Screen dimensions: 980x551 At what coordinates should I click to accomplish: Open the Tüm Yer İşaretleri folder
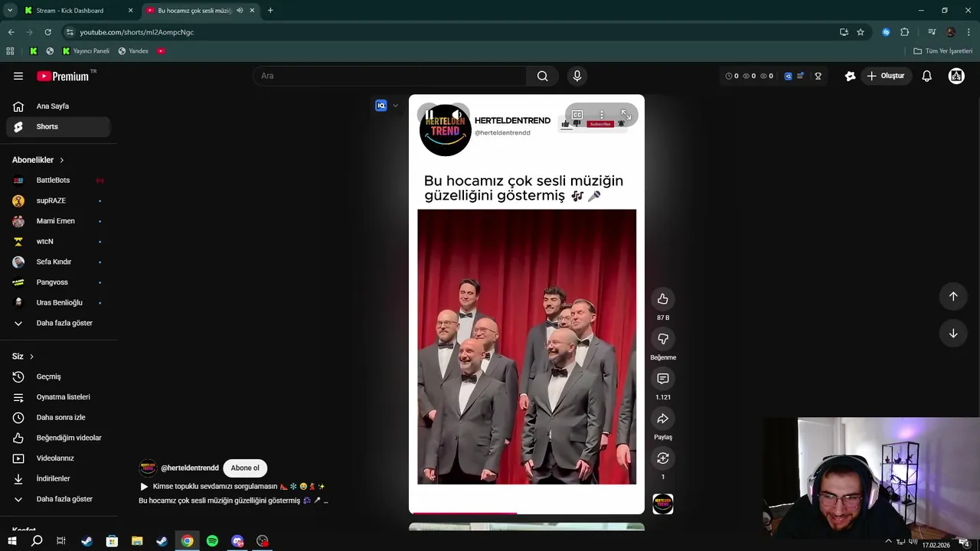(942, 51)
